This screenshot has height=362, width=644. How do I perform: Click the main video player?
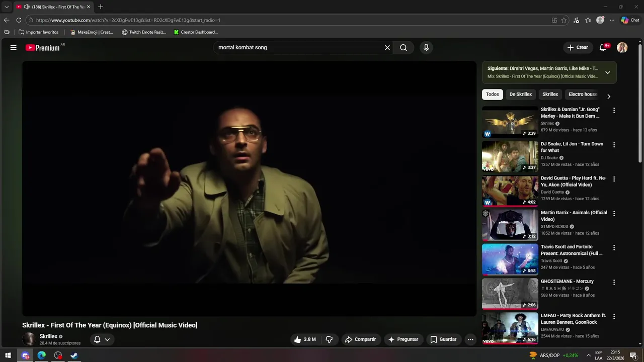click(x=249, y=189)
